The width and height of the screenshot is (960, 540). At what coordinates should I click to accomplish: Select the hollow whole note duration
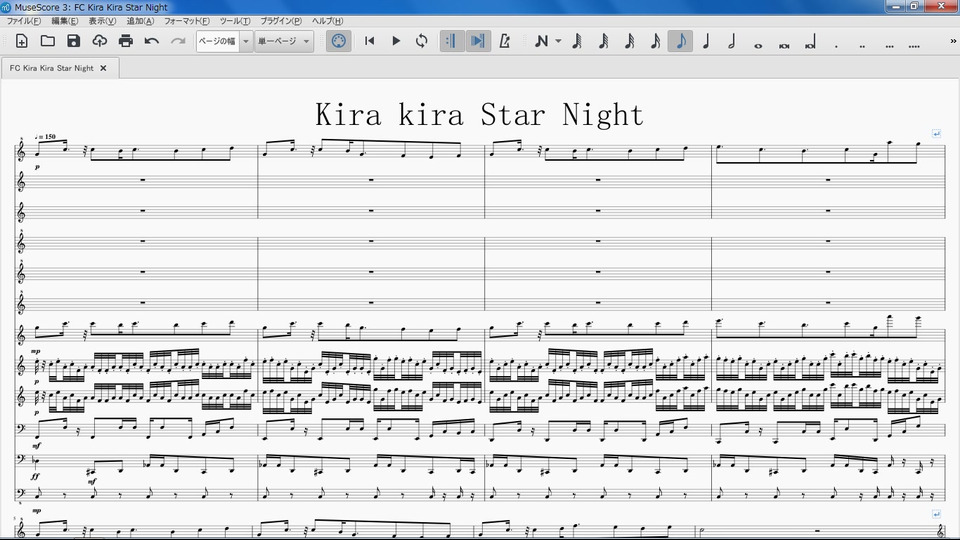tap(758, 45)
